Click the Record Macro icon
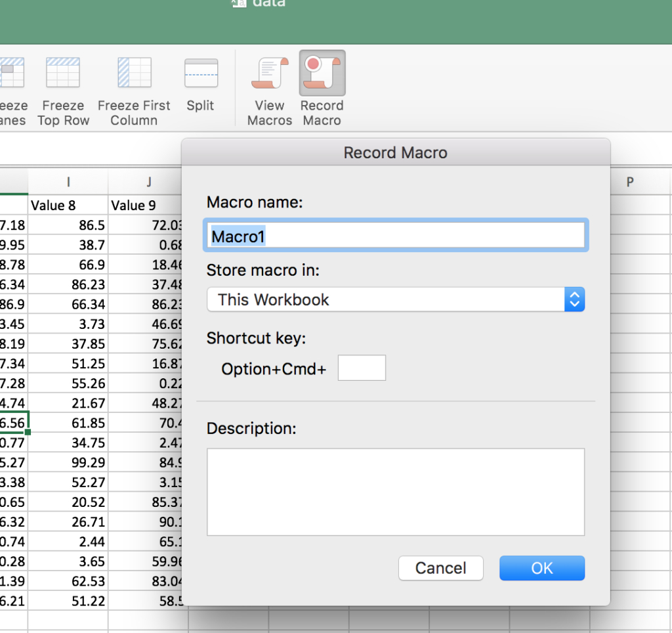672x633 pixels. click(322, 72)
